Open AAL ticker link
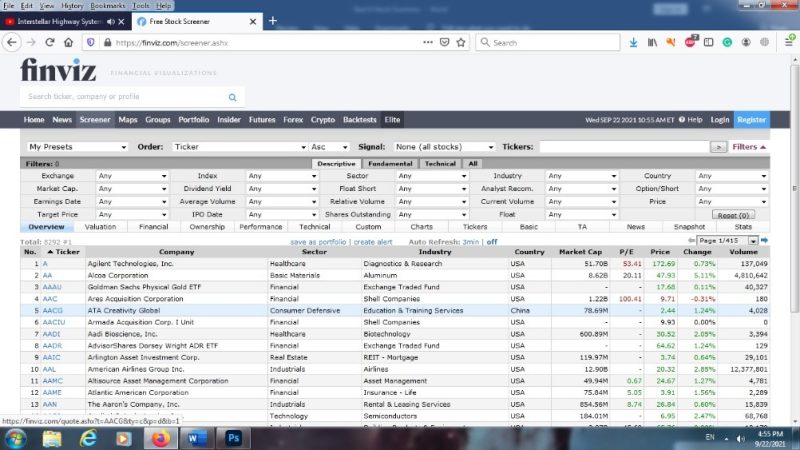 click(x=49, y=369)
